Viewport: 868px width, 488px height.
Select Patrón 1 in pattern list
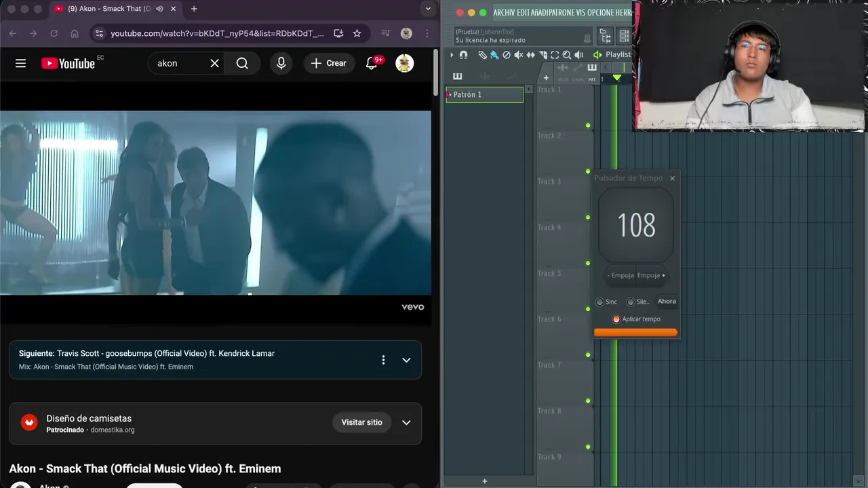click(x=484, y=95)
